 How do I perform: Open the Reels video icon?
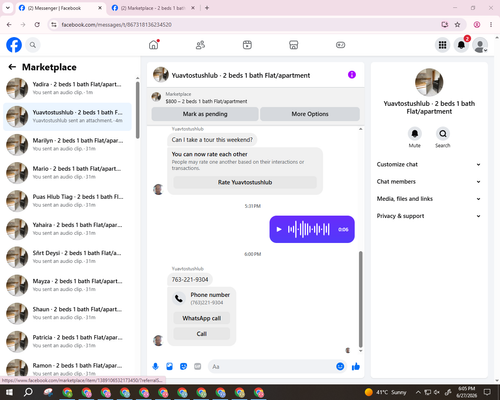click(x=247, y=45)
